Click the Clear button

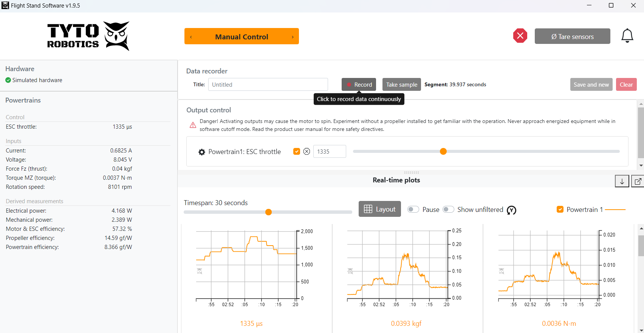tap(626, 84)
